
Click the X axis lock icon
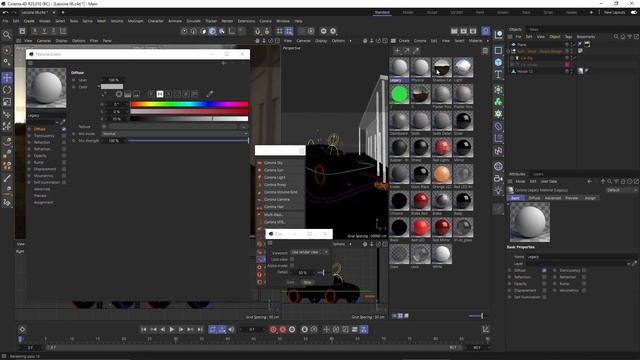pyautogui.click(x=35, y=31)
